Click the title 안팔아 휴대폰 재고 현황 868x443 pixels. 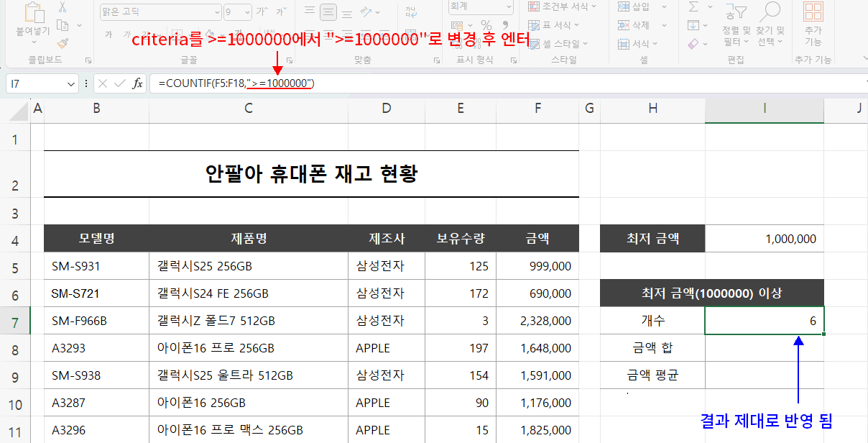tap(311, 173)
